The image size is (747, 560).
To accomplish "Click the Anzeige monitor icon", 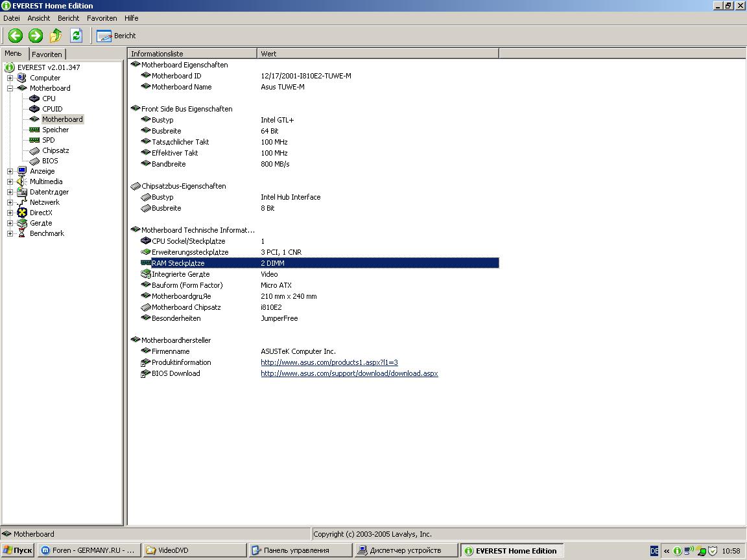I will pyautogui.click(x=22, y=171).
